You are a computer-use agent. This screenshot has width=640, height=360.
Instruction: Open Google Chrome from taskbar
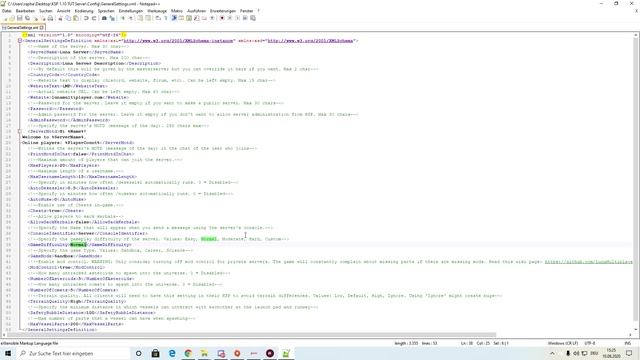pos(188,353)
